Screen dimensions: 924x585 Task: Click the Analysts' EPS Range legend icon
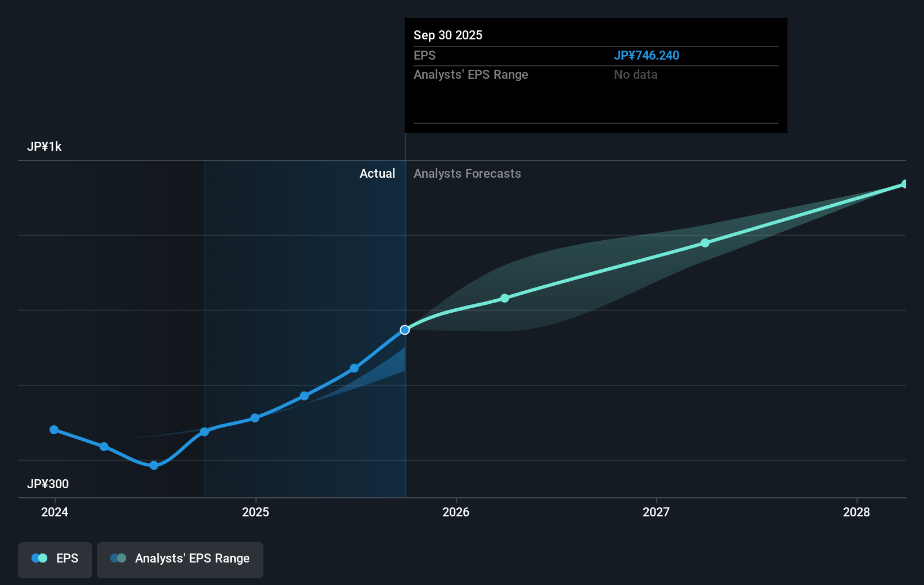117,557
